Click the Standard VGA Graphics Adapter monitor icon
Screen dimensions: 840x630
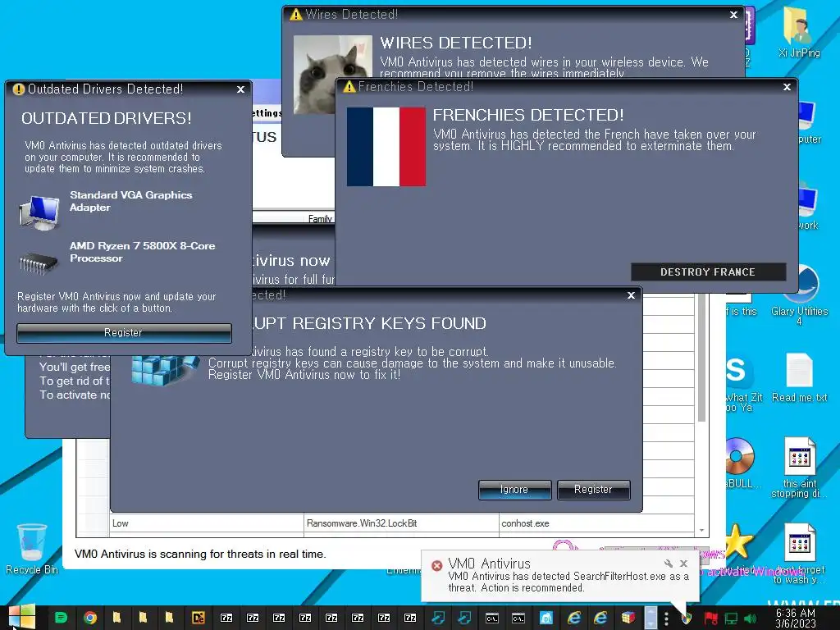pyautogui.click(x=39, y=212)
